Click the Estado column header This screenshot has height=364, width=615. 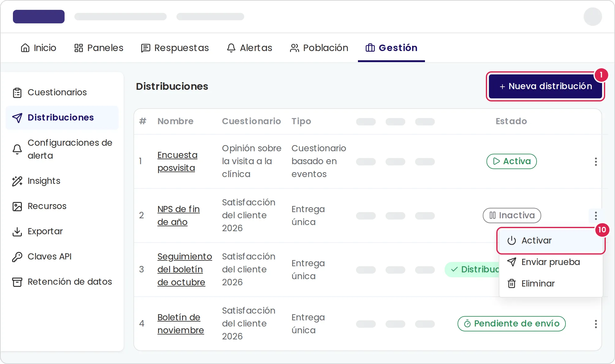(x=511, y=121)
